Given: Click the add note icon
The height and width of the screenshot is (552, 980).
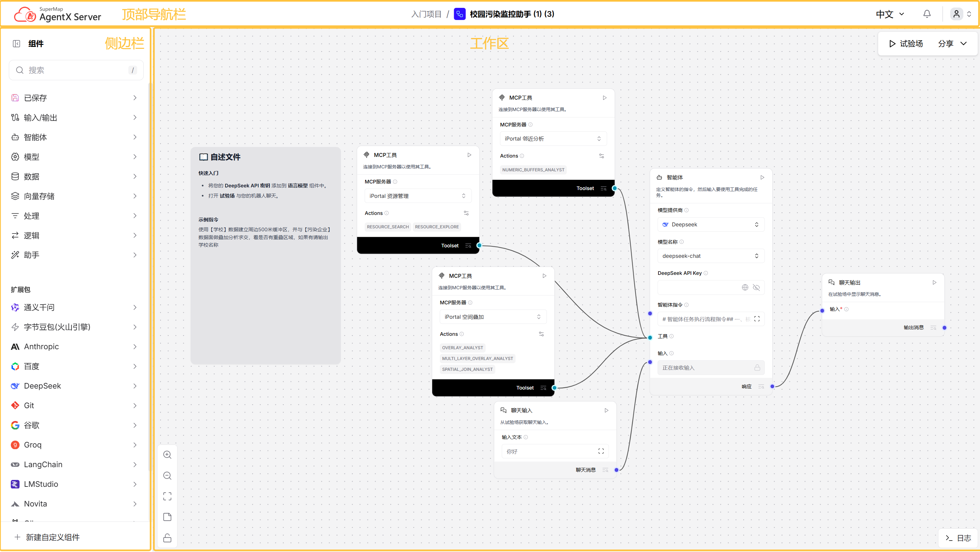Looking at the screenshot, I should [x=167, y=517].
